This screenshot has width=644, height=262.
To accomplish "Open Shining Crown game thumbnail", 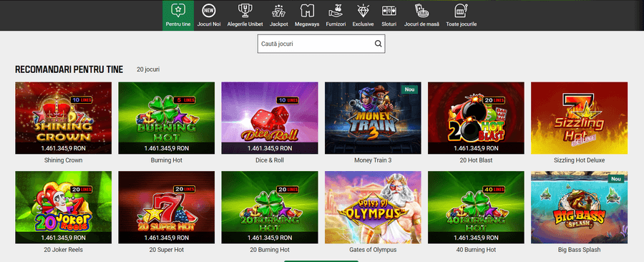I will tap(63, 118).
